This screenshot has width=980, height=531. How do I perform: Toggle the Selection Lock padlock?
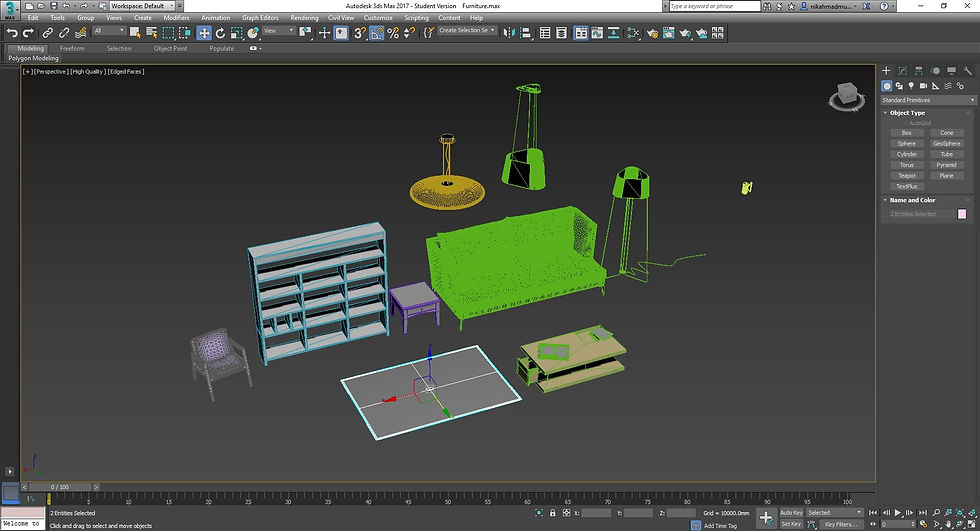[x=552, y=513]
